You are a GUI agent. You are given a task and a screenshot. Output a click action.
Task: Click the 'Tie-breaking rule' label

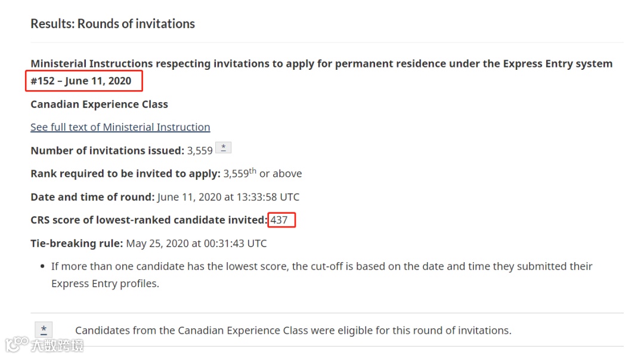(77, 244)
